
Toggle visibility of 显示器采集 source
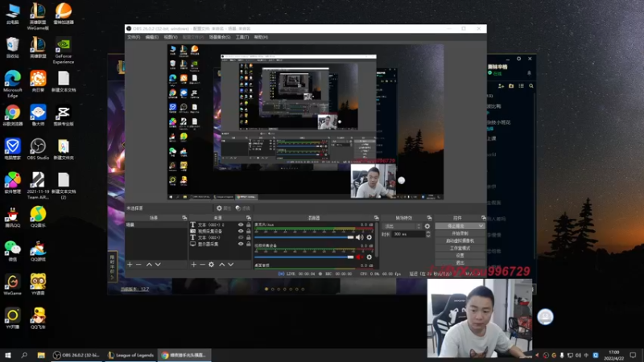[x=241, y=244]
